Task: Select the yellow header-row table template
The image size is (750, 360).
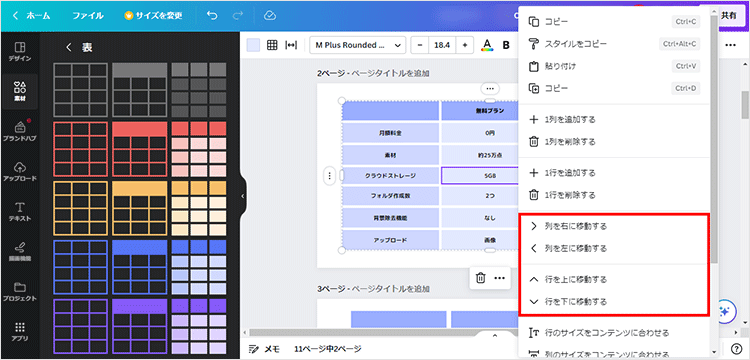Action: point(140,208)
